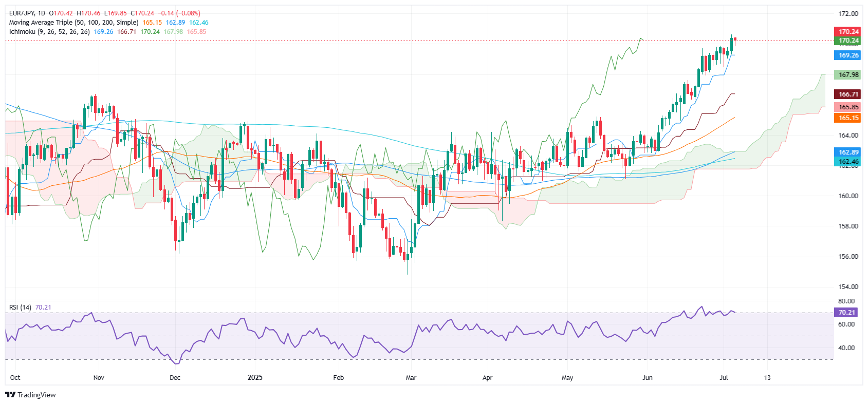Viewport: 868px width, 404px height.
Task: Select the Oct marker on time axis
Action: point(15,378)
